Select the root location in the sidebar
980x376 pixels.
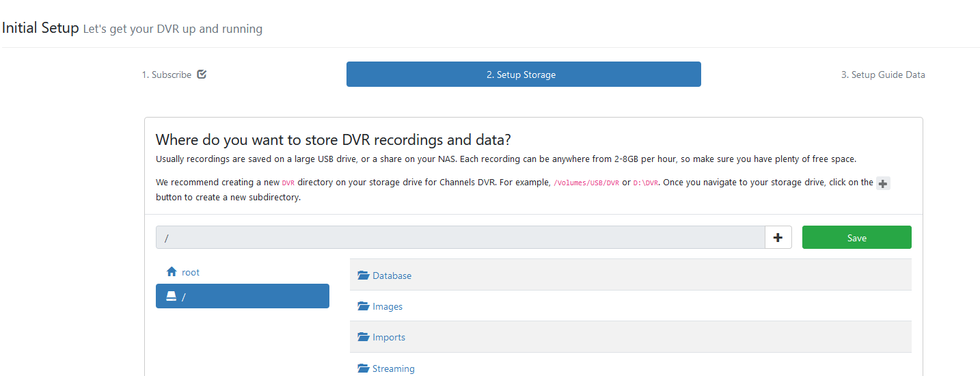pyautogui.click(x=191, y=272)
